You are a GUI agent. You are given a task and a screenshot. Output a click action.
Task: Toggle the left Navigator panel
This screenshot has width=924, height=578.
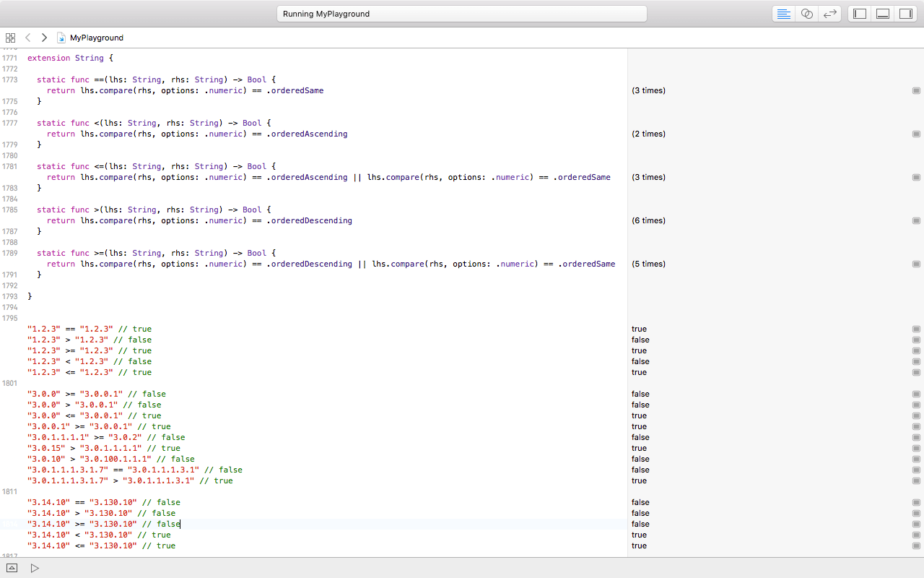pos(858,13)
